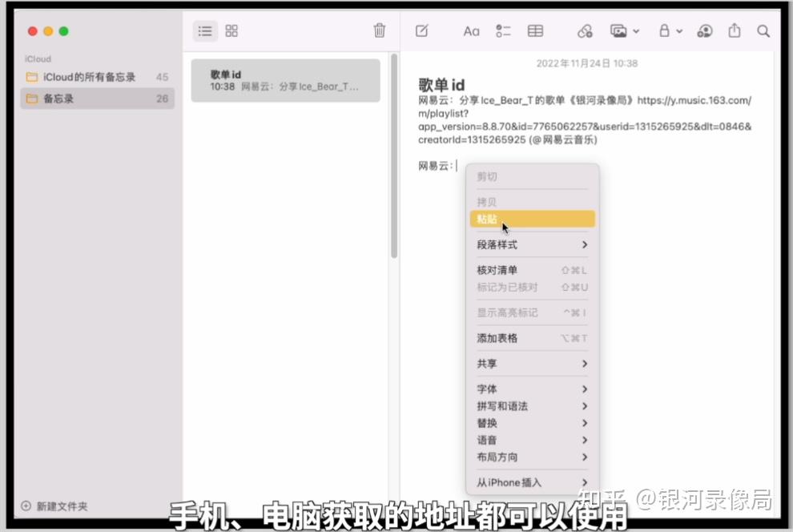Viewport: 793px width, 532px height.
Task: Switch to list view
Action: tap(205, 31)
